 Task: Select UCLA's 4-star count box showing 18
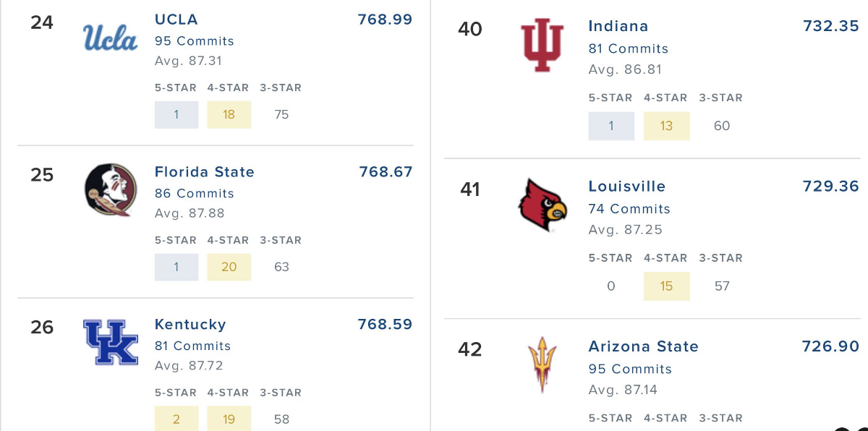click(229, 114)
